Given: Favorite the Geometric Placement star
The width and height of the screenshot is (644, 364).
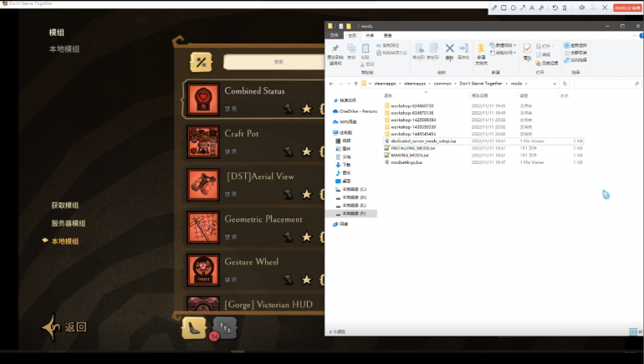Looking at the screenshot, I should point(306,237).
